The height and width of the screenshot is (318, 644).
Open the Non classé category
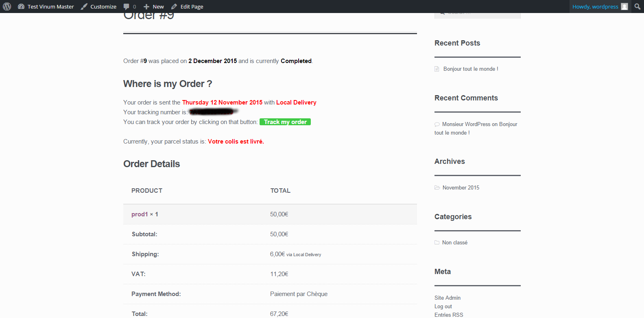point(455,242)
